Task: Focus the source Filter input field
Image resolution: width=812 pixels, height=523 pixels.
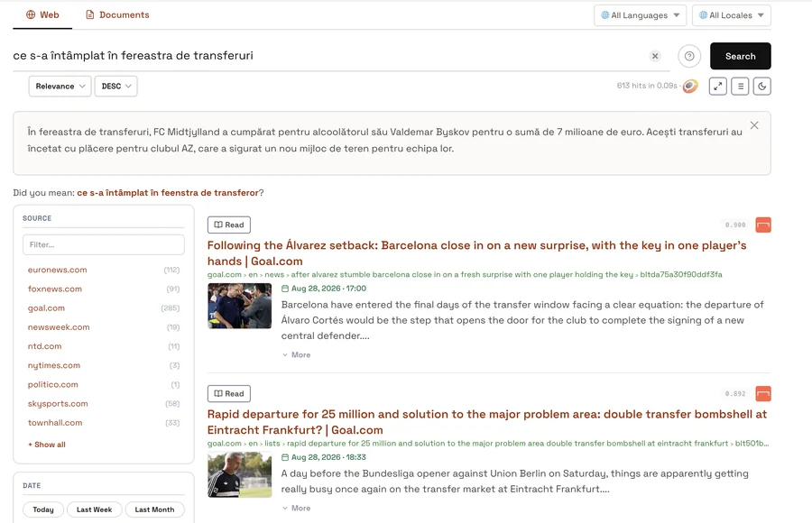Action: pyautogui.click(x=104, y=244)
